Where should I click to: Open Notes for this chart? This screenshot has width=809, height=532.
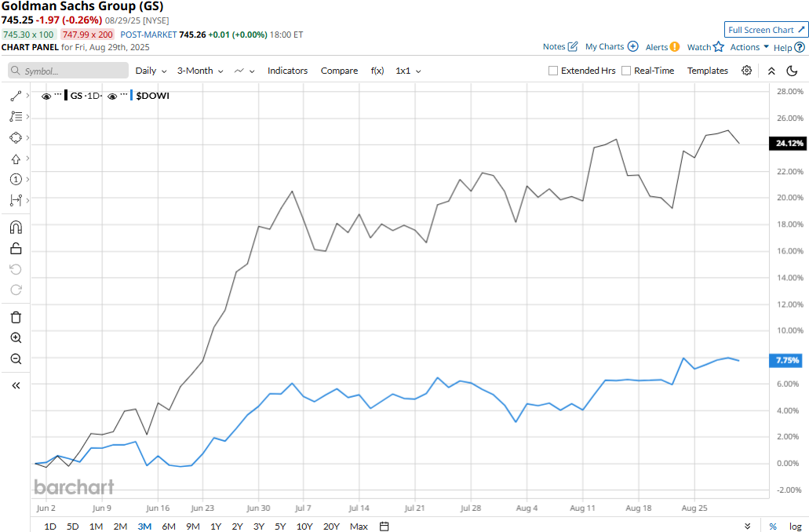tap(560, 46)
